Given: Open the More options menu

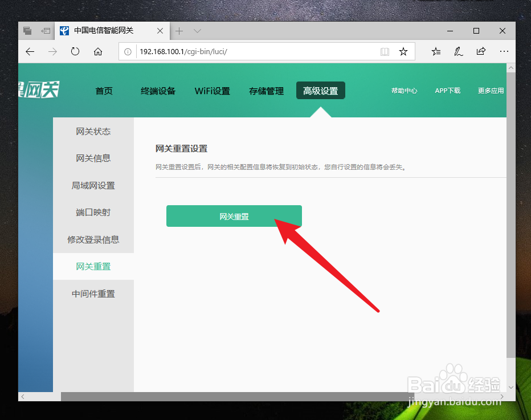Looking at the screenshot, I should (x=504, y=51).
